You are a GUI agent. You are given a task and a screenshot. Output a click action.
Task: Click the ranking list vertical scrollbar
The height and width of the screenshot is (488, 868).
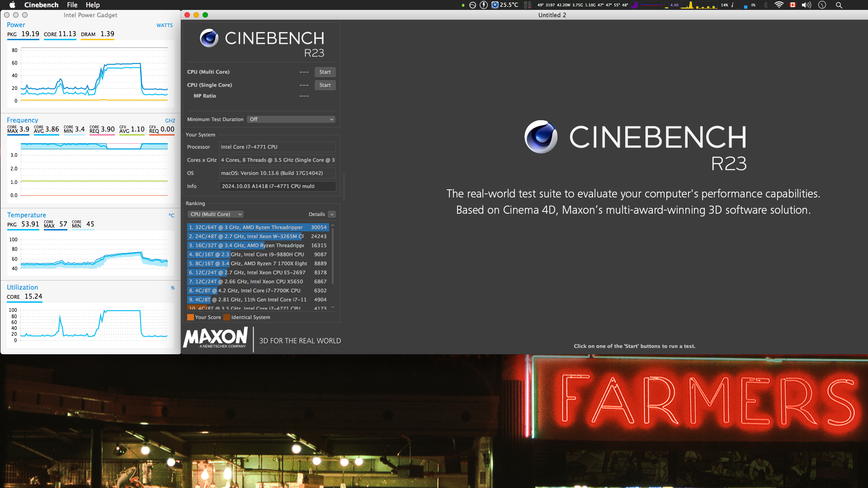point(333,256)
